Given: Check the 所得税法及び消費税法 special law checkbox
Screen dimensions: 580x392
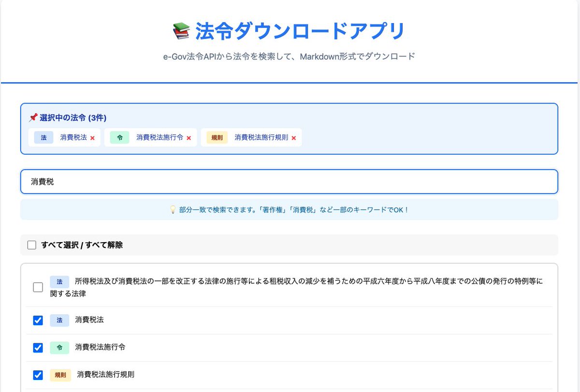Looking at the screenshot, I should tap(37, 287).
